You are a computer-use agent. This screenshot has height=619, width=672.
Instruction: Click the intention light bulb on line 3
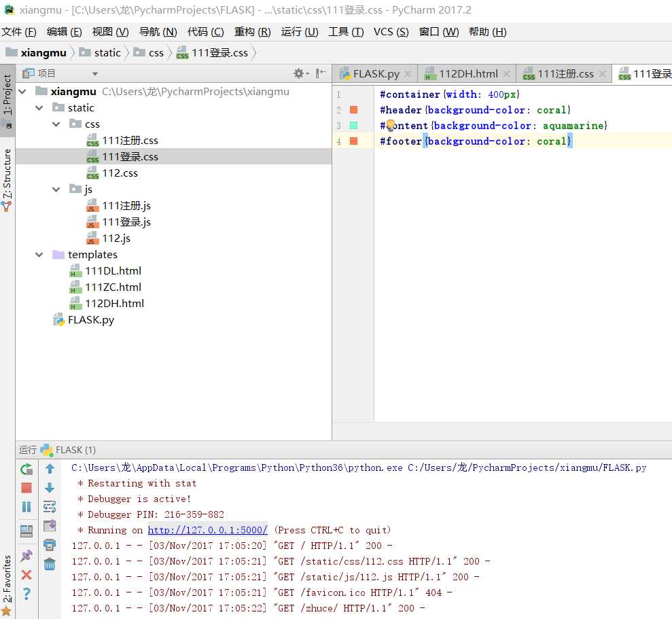(391, 125)
